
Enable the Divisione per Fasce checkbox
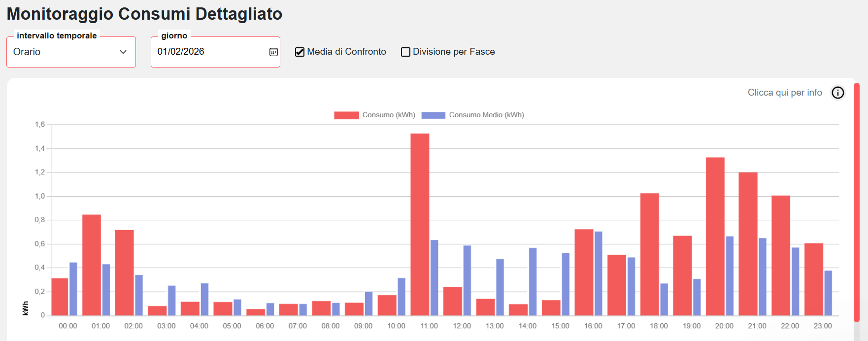pos(405,52)
